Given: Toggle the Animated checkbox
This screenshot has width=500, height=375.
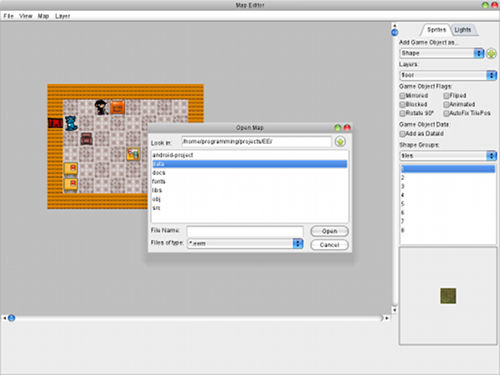Looking at the screenshot, I should coord(446,104).
